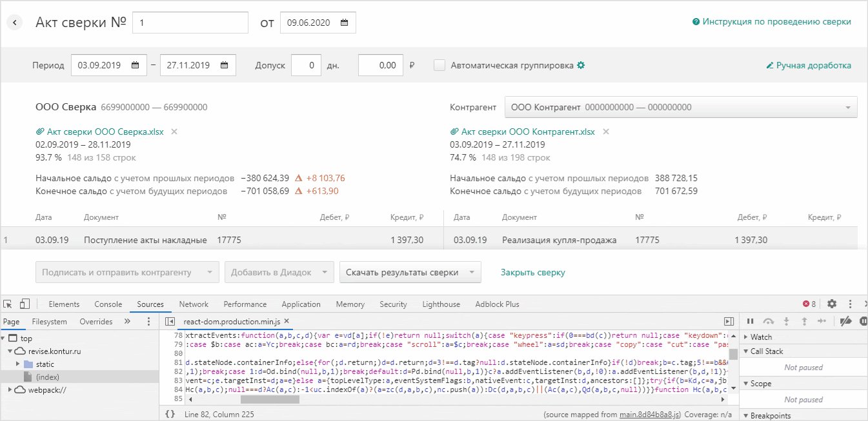Screen dimensions: 868x421
Task: Switch to the Network tab
Action: (x=194, y=304)
